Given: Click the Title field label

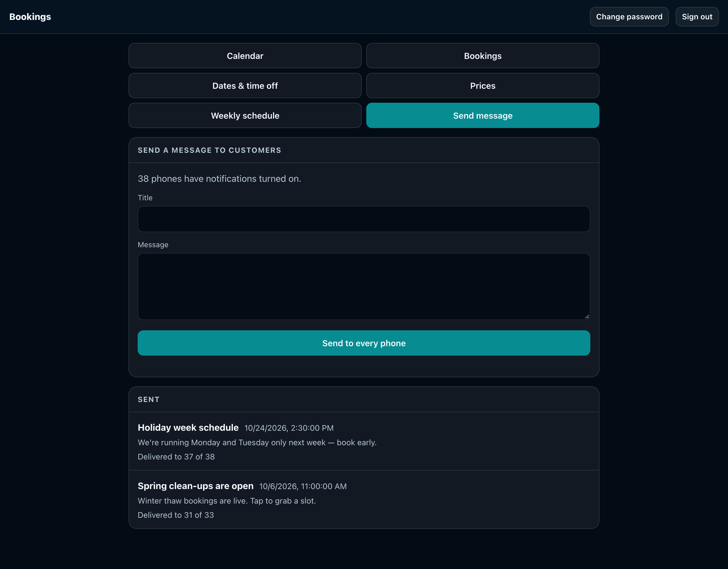Looking at the screenshot, I should coord(145,198).
